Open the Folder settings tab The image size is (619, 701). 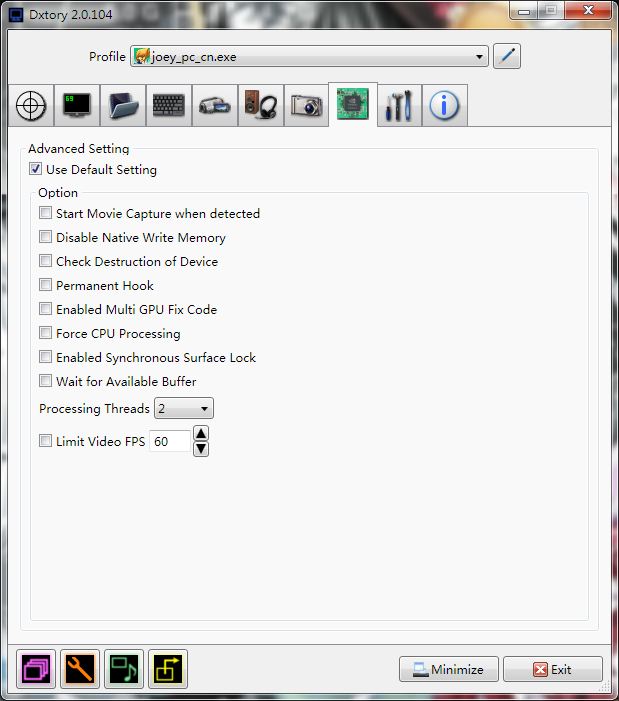point(123,106)
